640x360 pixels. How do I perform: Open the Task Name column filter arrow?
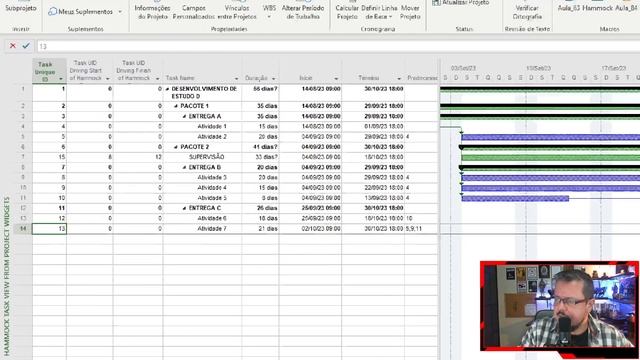[x=236, y=78]
